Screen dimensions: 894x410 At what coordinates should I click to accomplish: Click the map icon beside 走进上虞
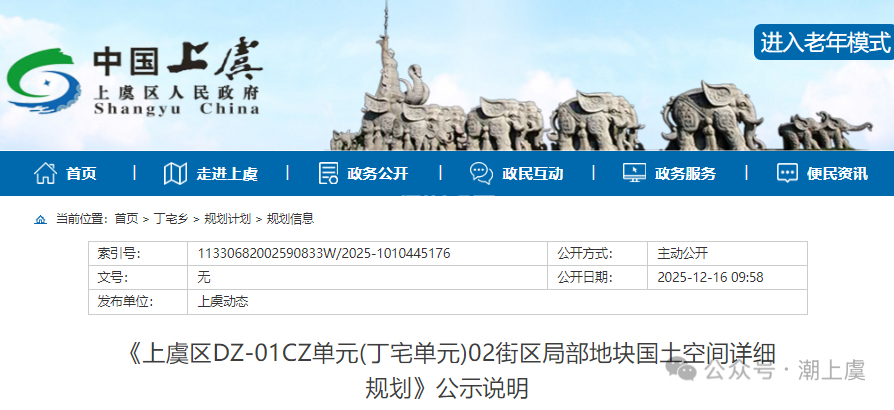click(x=175, y=173)
